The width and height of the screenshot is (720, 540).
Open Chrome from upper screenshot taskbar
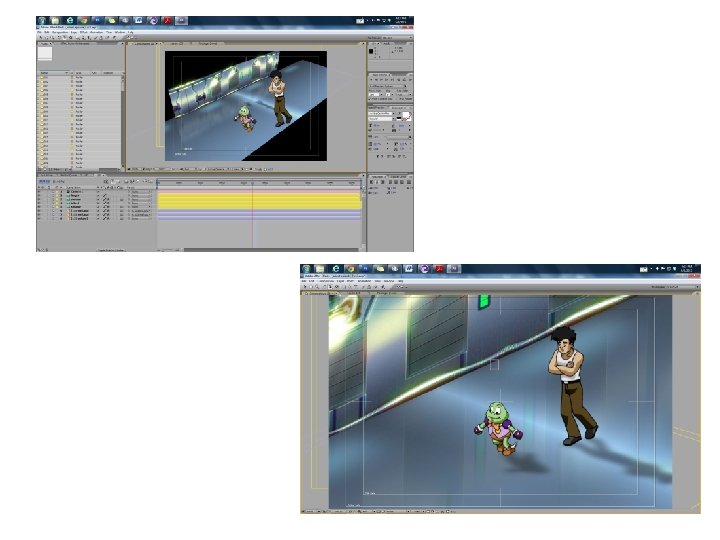click(84, 20)
